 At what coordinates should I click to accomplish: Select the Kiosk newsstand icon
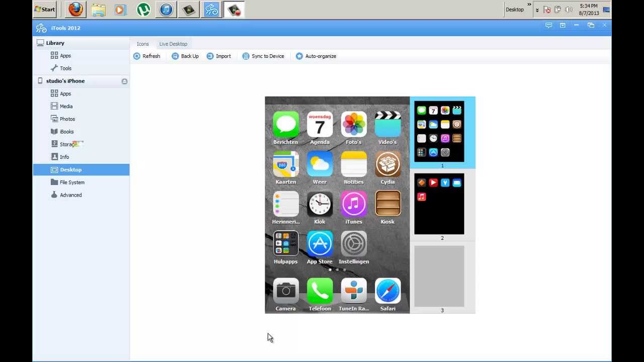click(387, 204)
